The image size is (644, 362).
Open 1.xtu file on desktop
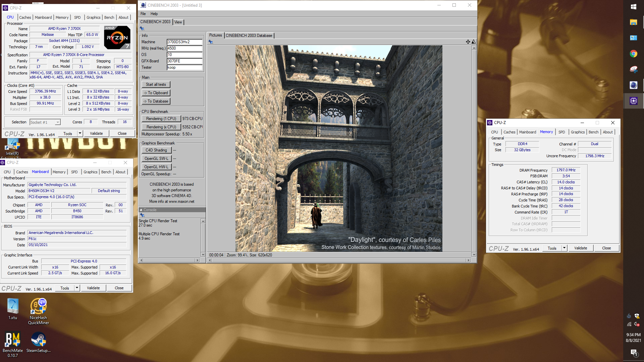[13, 308]
